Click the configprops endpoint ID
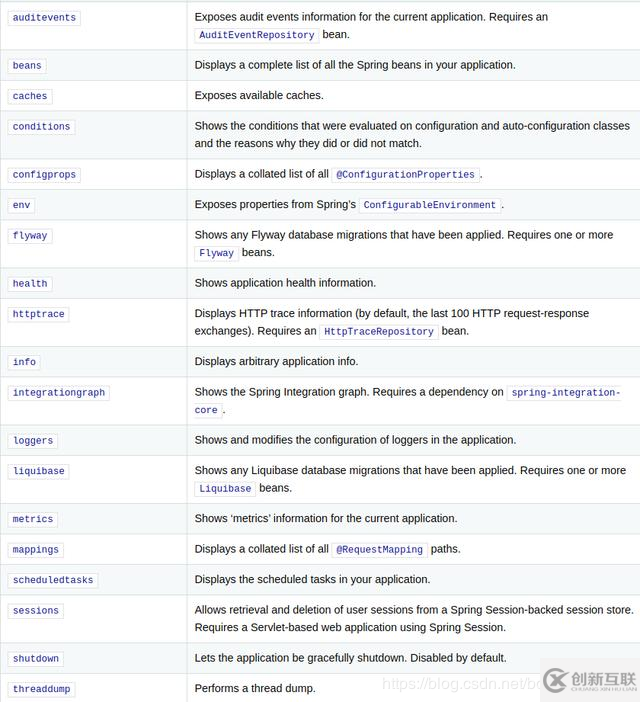Image resolution: width=640 pixels, height=702 pixels. [44, 175]
